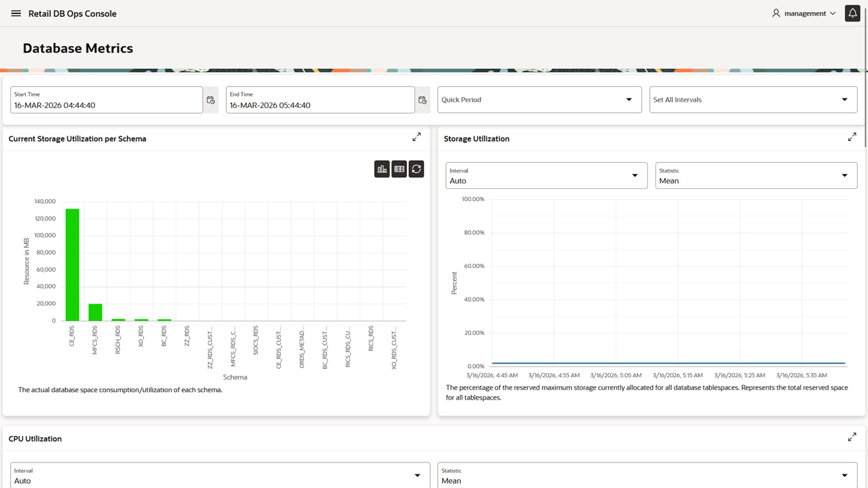Image resolution: width=868 pixels, height=488 pixels.
Task: Open CPU Utilization Statistic dropdown
Action: 647,475
